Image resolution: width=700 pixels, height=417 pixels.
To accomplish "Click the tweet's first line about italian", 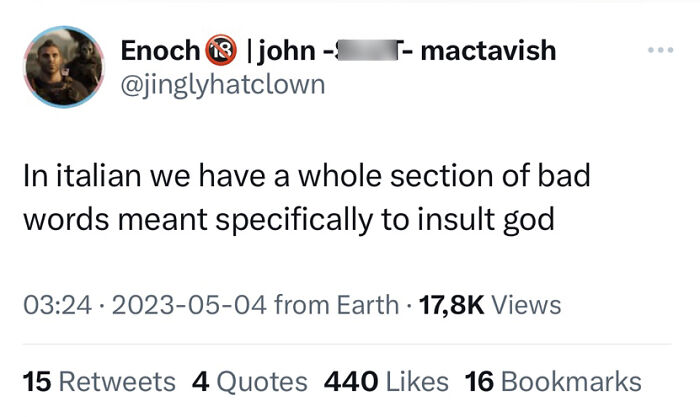I will pyautogui.click(x=306, y=176).
